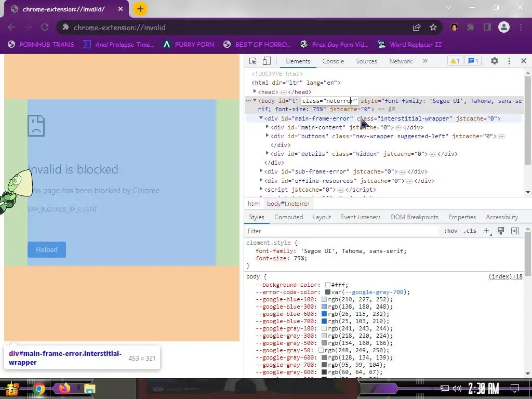Screen dimensions: 532x399
Task: Open File Explorer from the taskbar
Action: pyautogui.click(x=89, y=389)
